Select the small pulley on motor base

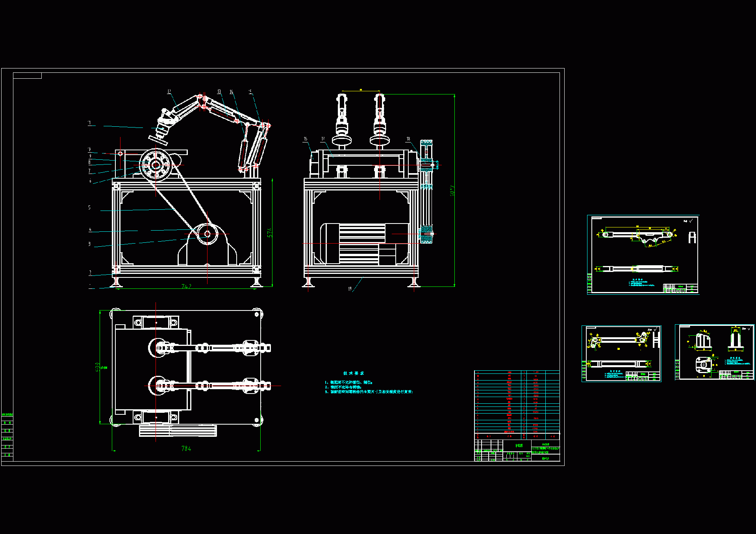click(207, 234)
